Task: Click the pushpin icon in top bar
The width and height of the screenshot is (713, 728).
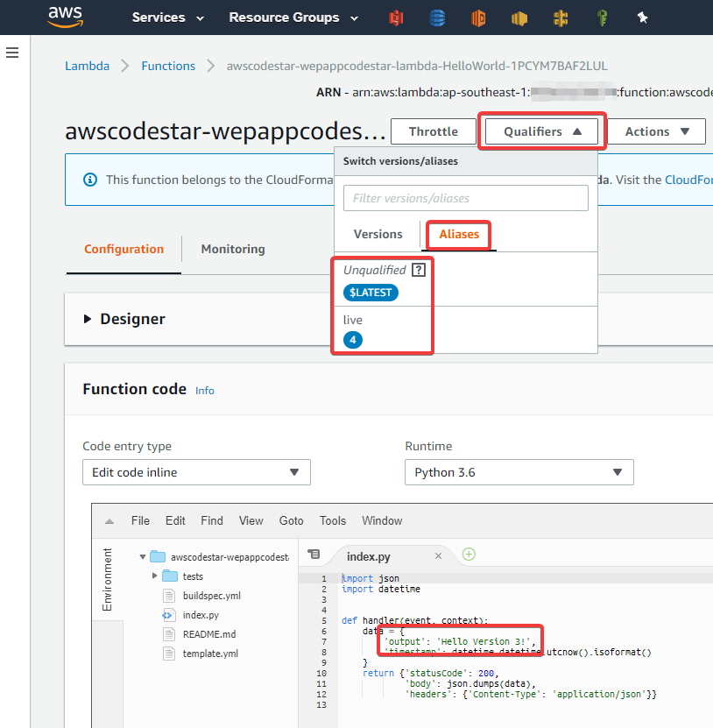Action: (x=642, y=18)
